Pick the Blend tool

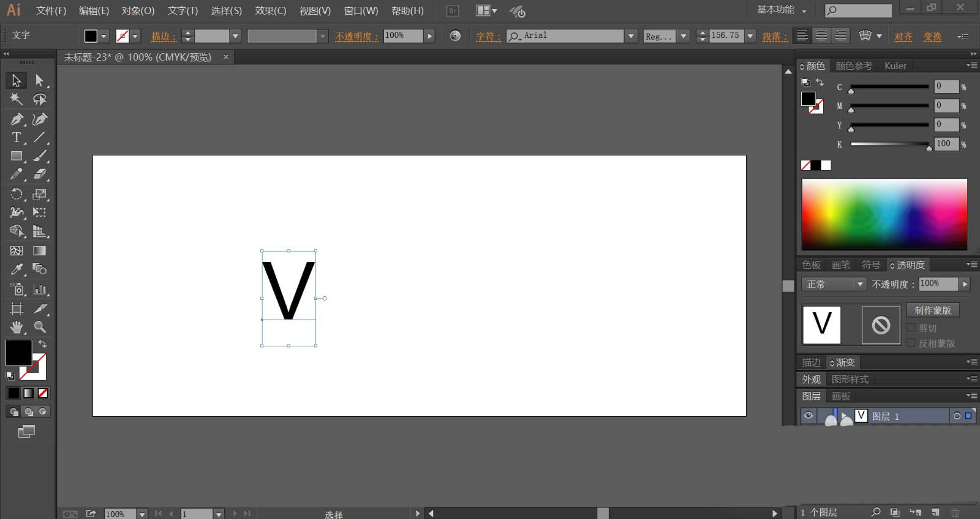[x=40, y=269]
